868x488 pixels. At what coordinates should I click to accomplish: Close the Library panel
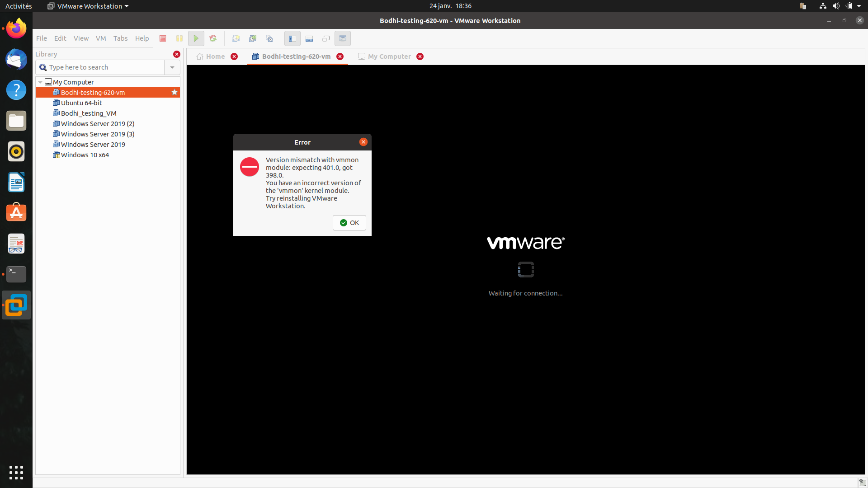click(177, 54)
